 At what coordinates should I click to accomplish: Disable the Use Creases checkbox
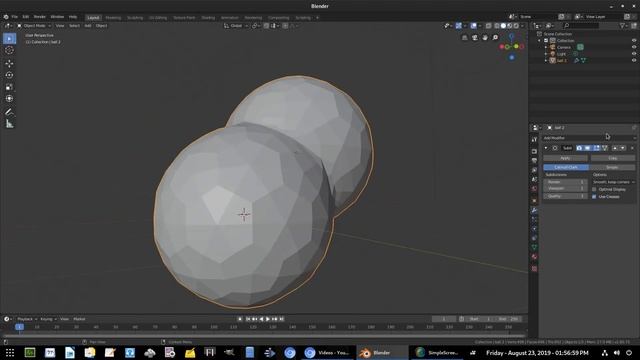pos(594,197)
